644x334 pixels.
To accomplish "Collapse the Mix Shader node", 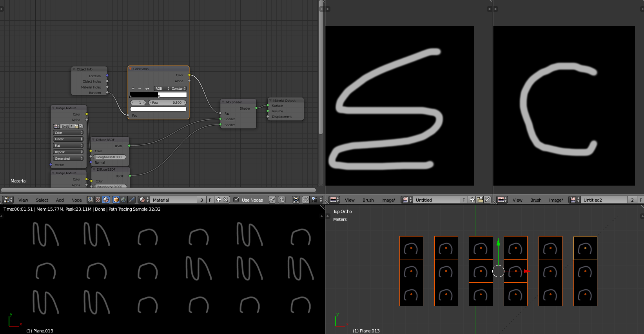I will [x=223, y=102].
